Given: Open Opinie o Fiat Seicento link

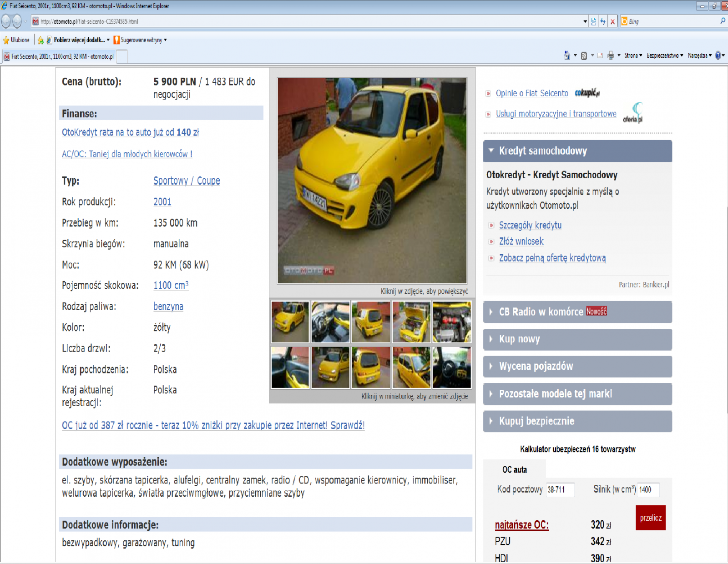Looking at the screenshot, I should pyautogui.click(x=532, y=93).
